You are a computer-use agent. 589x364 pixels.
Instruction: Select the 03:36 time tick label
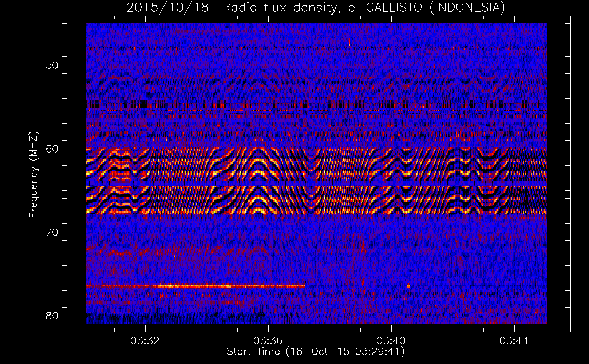click(x=268, y=341)
